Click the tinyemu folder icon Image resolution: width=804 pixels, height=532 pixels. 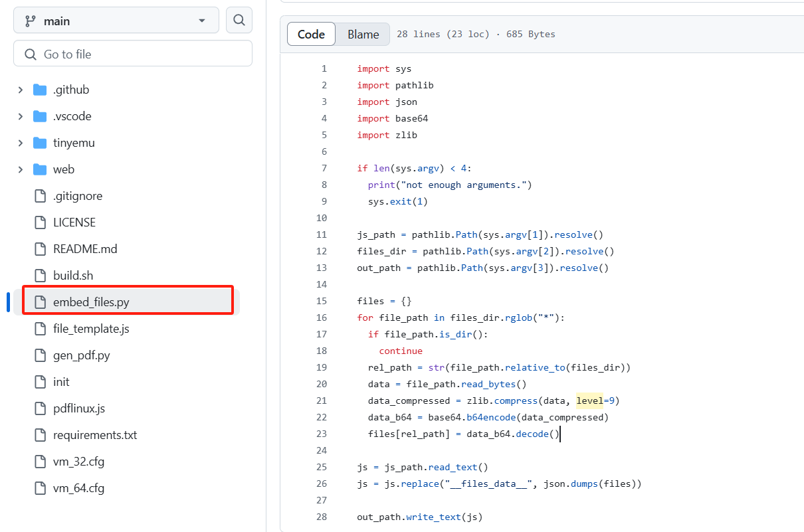click(x=40, y=143)
